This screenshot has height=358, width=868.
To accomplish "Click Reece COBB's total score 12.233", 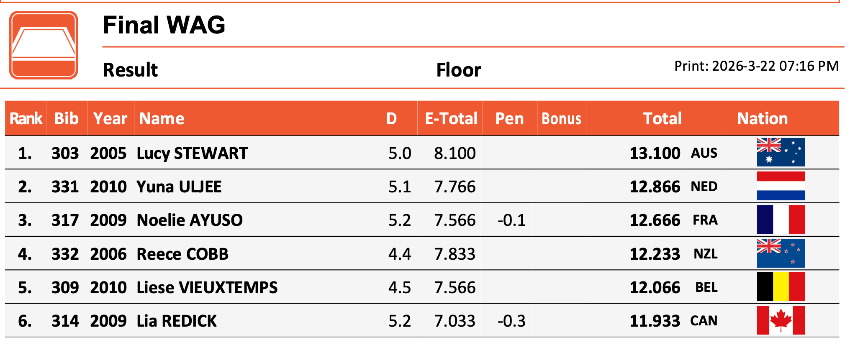I will [x=655, y=254].
